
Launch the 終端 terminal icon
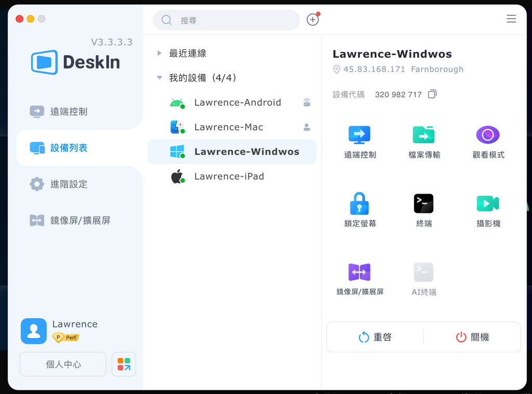click(x=423, y=203)
